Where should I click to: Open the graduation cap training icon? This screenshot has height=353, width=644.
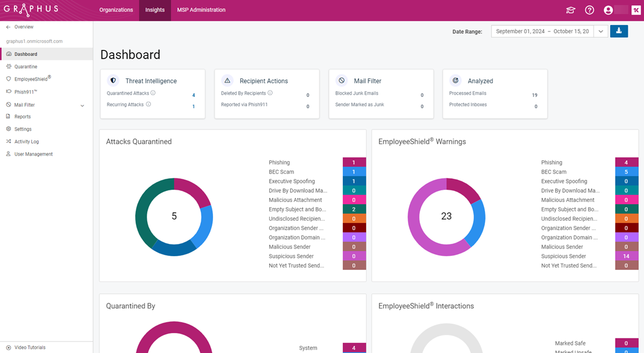click(x=570, y=10)
